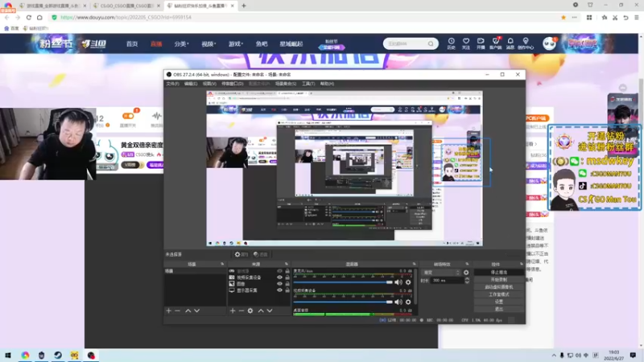Open the 消息 bell icon in the Douyu header

pos(510,43)
